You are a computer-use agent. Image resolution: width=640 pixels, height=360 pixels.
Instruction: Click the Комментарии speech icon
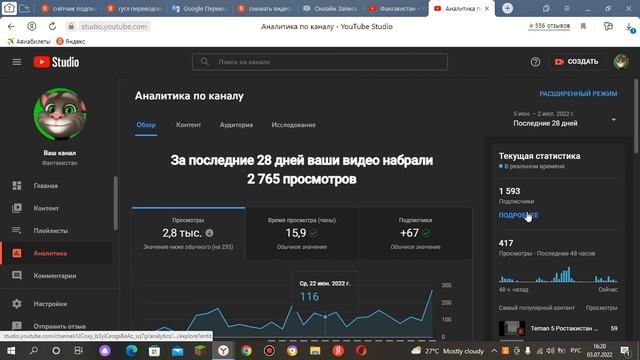pyautogui.click(x=17, y=276)
